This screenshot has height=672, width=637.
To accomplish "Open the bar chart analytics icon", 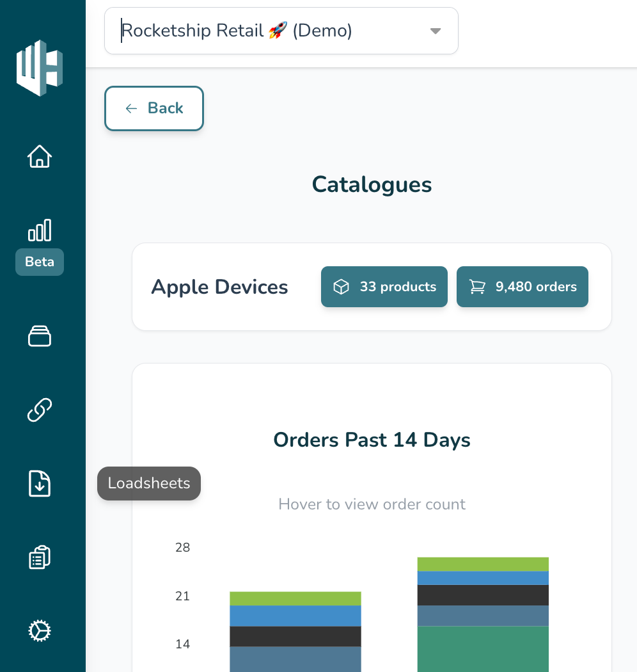I will 40,230.
